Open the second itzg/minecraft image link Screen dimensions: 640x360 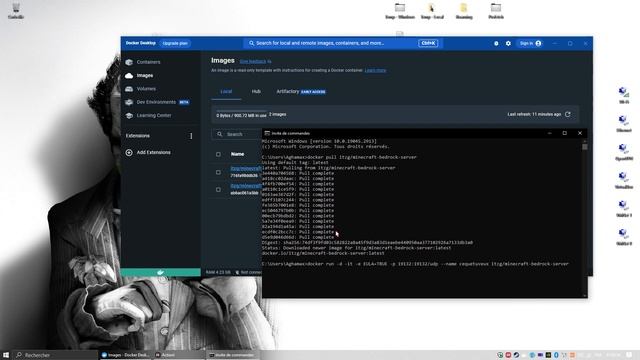coord(246,186)
